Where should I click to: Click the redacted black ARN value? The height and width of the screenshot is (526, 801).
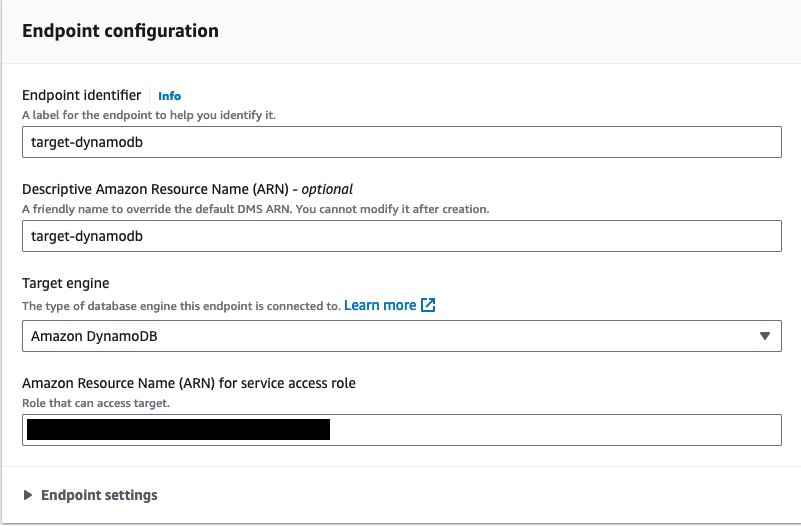pyautogui.click(x=176, y=430)
